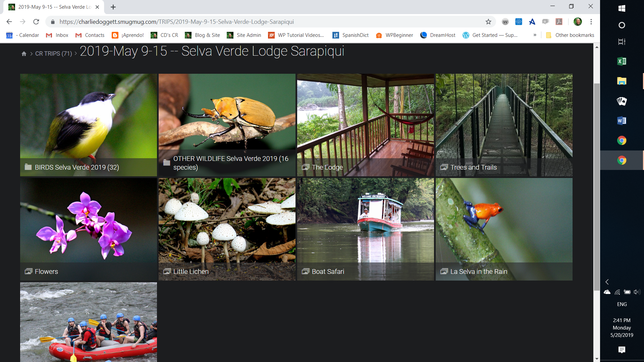This screenshot has width=644, height=362.
Task: Open the ¡Aprendo! bookmark
Action: [128, 35]
